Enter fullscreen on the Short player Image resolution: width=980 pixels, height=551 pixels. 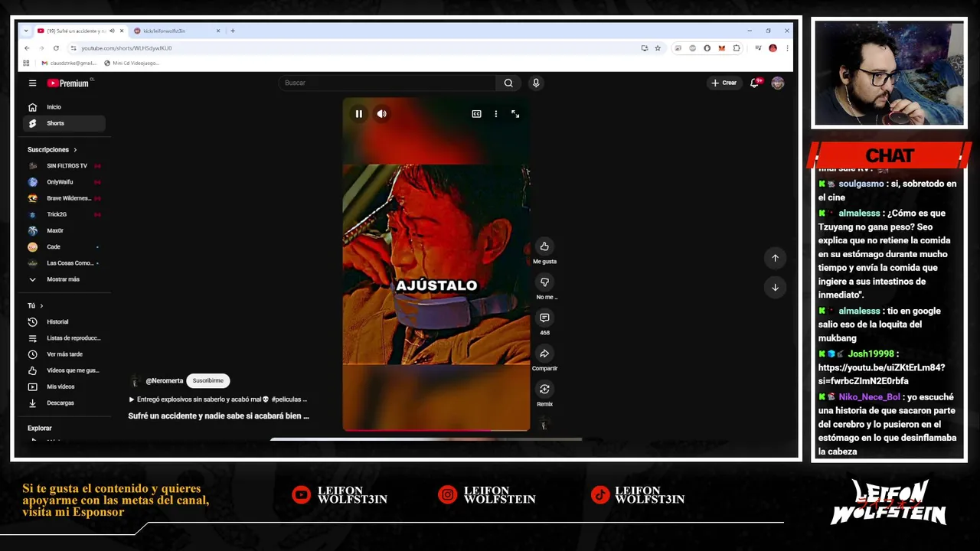(515, 114)
